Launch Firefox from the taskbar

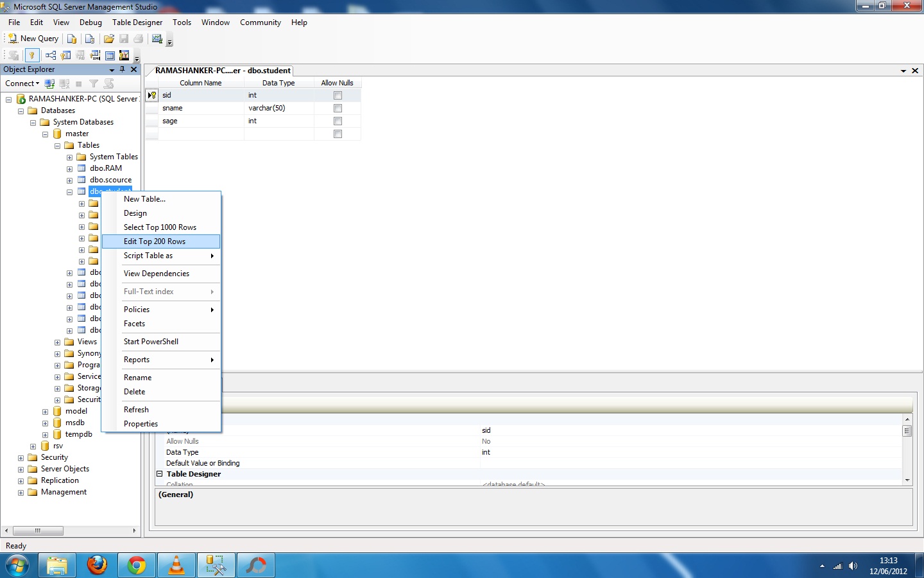(97, 565)
